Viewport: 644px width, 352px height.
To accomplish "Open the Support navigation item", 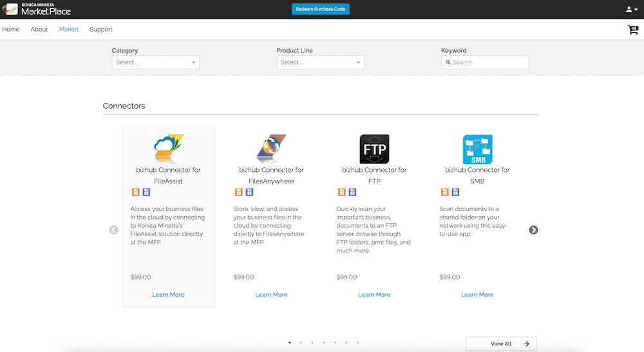I will point(101,30).
